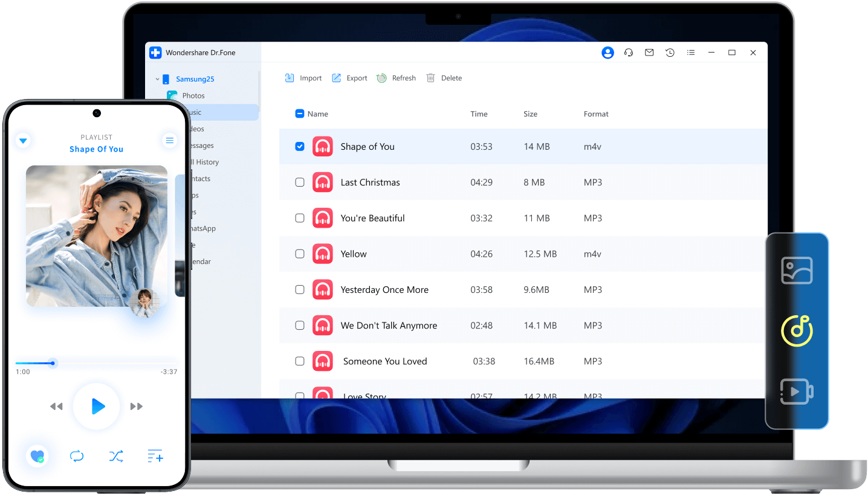Sort by the Time column header

point(479,114)
